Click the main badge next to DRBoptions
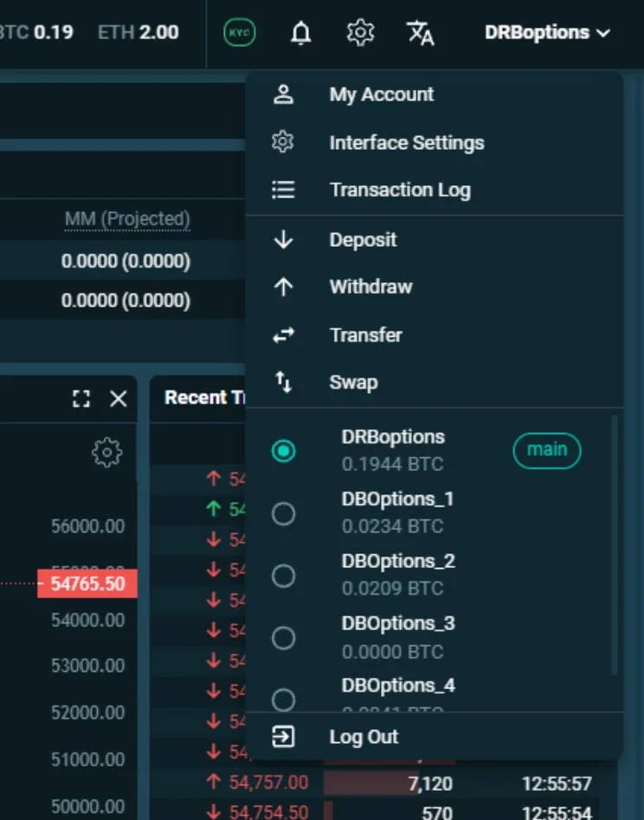The width and height of the screenshot is (644, 820). 547,450
